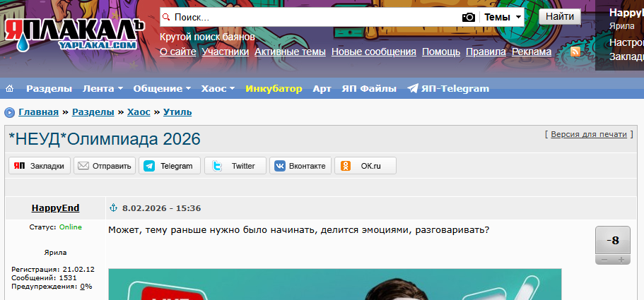This screenshot has width=644, height=300.
Task: Click the Online status text
Action: (x=71, y=227)
